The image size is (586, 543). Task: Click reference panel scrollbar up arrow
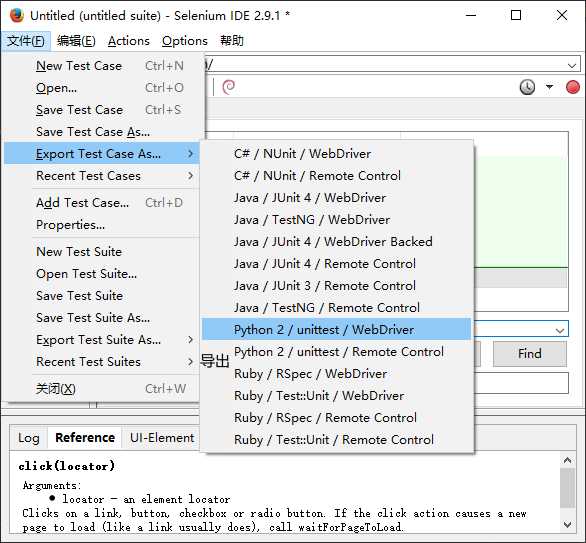click(x=567, y=460)
